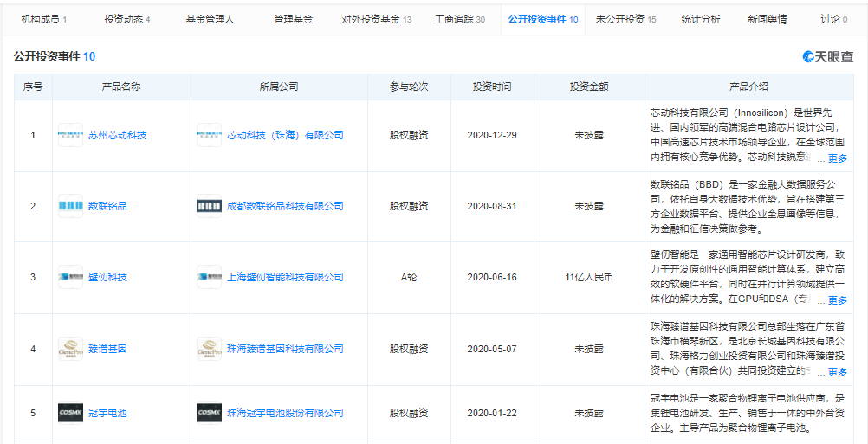Switch to the 投资动态 tab
The height and width of the screenshot is (444, 868).
tap(127, 20)
